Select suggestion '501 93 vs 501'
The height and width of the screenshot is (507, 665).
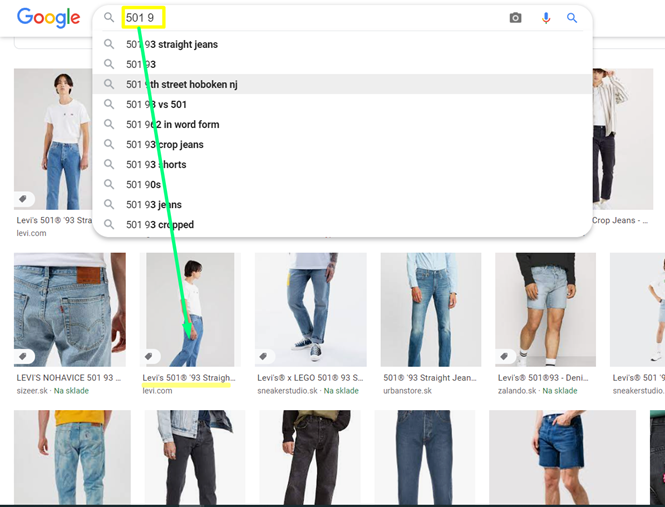pyautogui.click(x=342, y=104)
